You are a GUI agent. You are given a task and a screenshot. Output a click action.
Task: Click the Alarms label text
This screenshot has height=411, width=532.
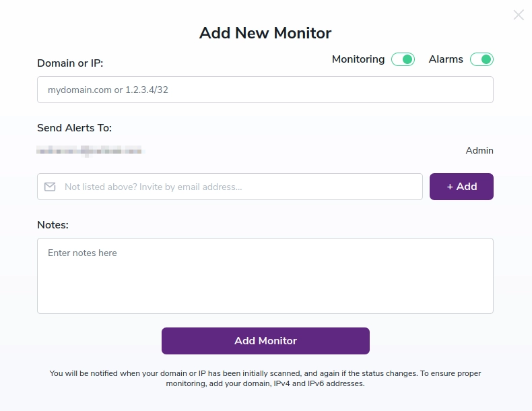tap(446, 59)
